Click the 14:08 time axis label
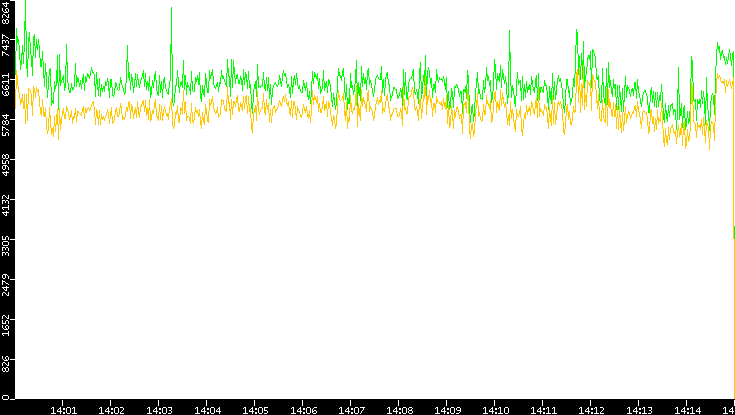The width and height of the screenshot is (735, 415). coord(399,410)
